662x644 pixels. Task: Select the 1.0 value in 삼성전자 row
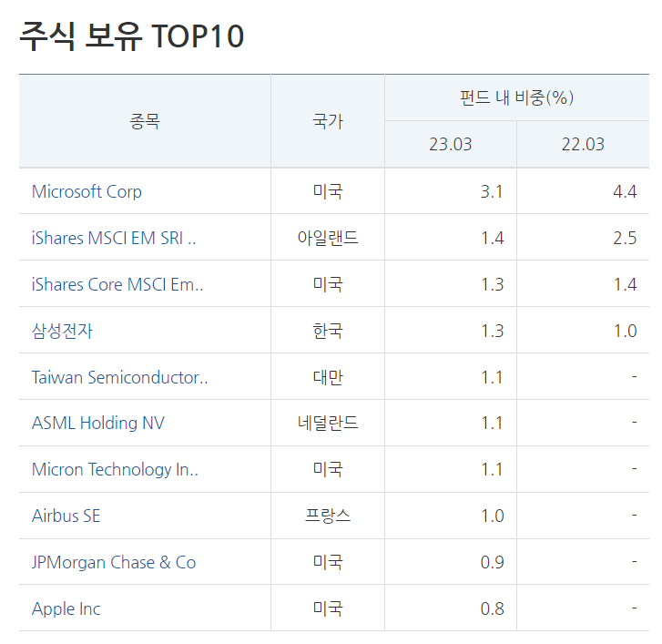click(x=626, y=331)
